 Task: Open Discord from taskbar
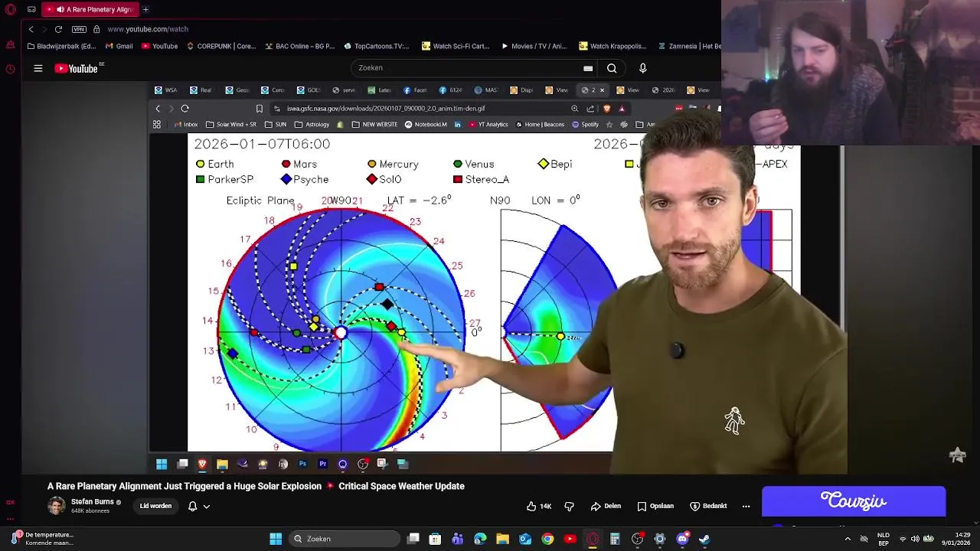tap(682, 539)
